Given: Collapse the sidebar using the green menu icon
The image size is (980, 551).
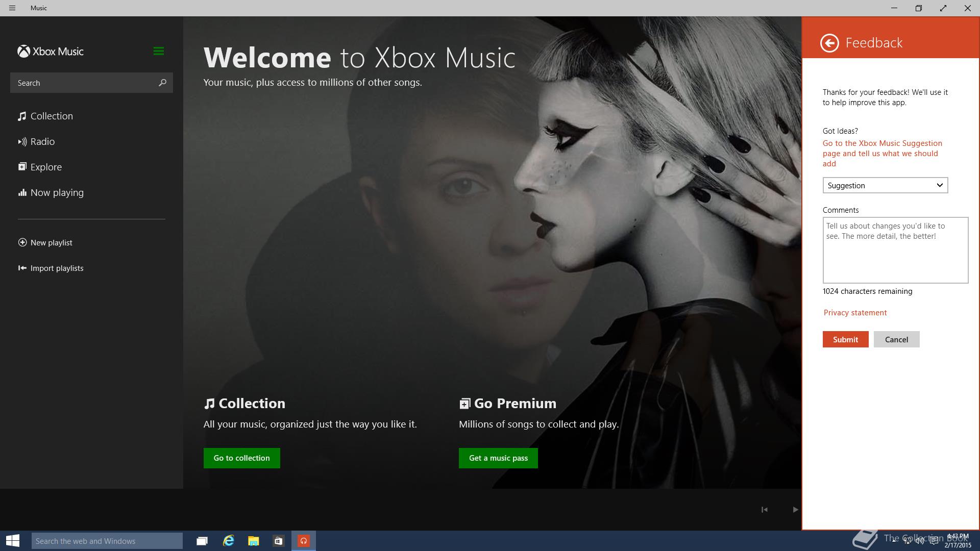Looking at the screenshot, I should (x=158, y=51).
